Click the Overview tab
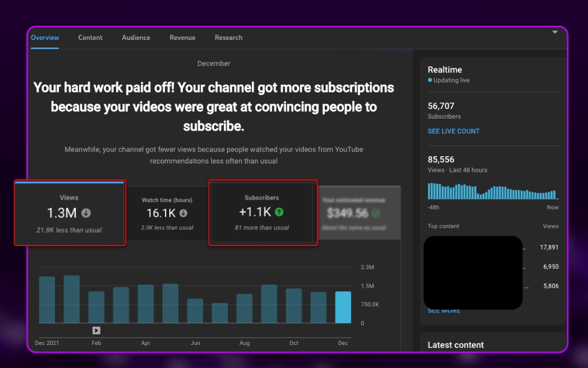 click(x=45, y=38)
